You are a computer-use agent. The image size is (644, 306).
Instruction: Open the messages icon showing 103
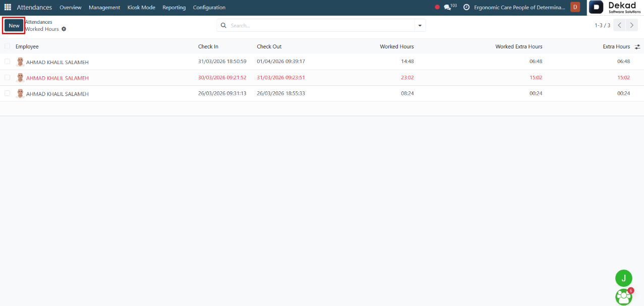pyautogui.click(x=450, y=7)
